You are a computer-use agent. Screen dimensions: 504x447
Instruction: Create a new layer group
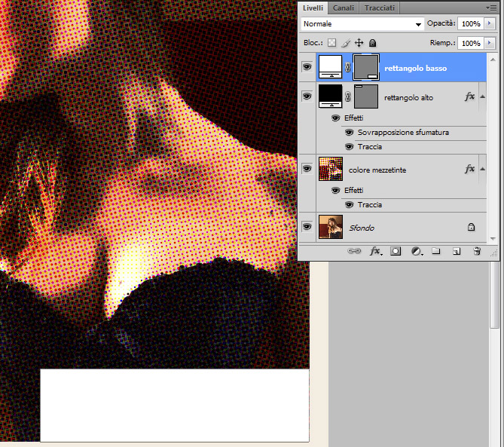(x=436, y=251)
